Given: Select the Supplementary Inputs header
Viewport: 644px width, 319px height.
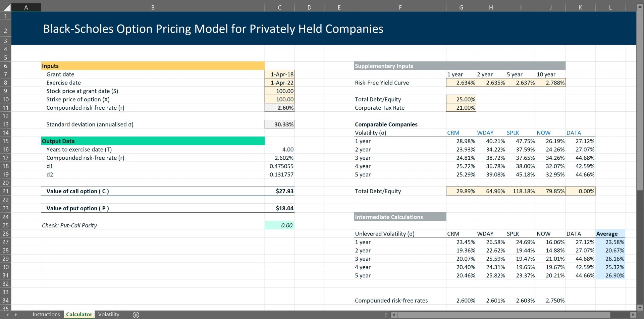Looking at the screenshot, I should click(460, 66).
